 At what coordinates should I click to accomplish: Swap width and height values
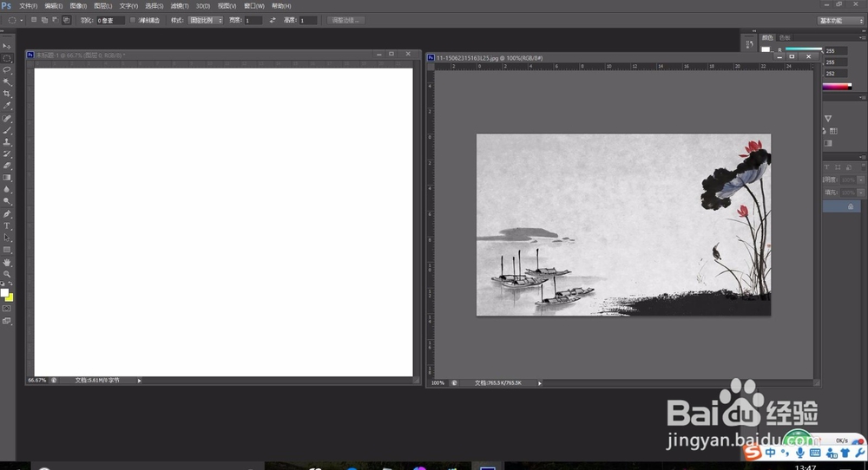(x=273, y=21)
